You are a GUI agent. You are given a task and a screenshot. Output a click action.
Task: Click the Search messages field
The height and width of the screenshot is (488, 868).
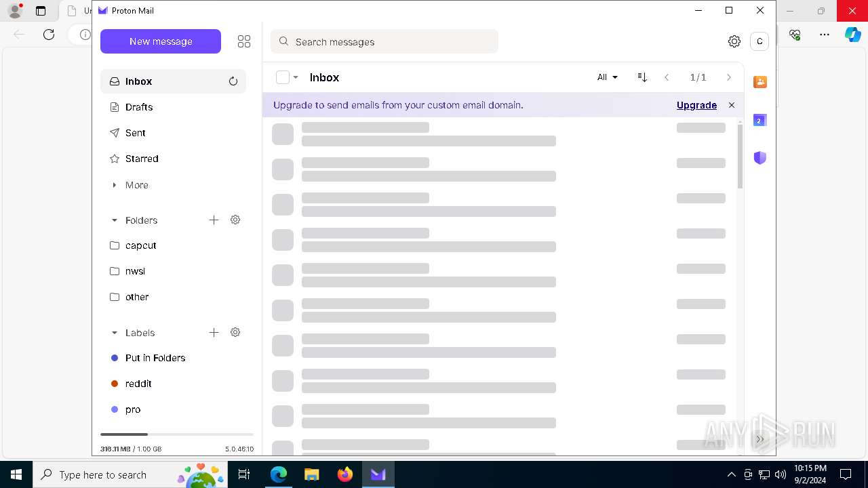tap(384, 41)
